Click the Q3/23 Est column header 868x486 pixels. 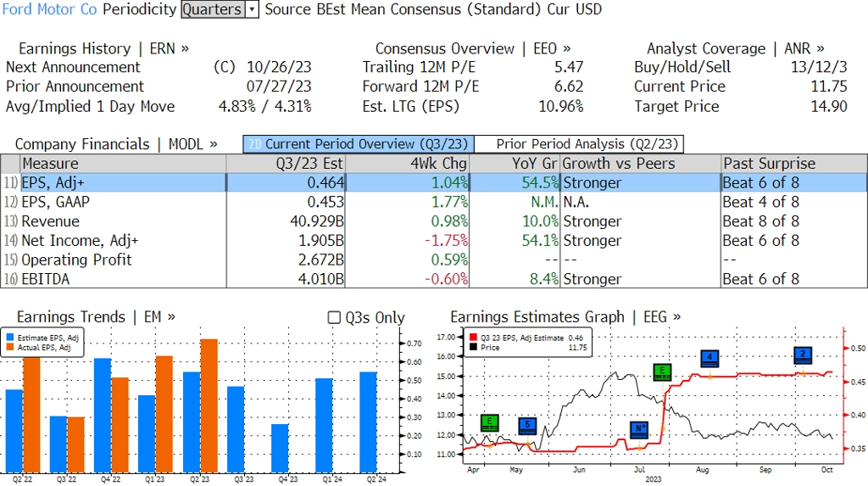[x=286, y=164]
